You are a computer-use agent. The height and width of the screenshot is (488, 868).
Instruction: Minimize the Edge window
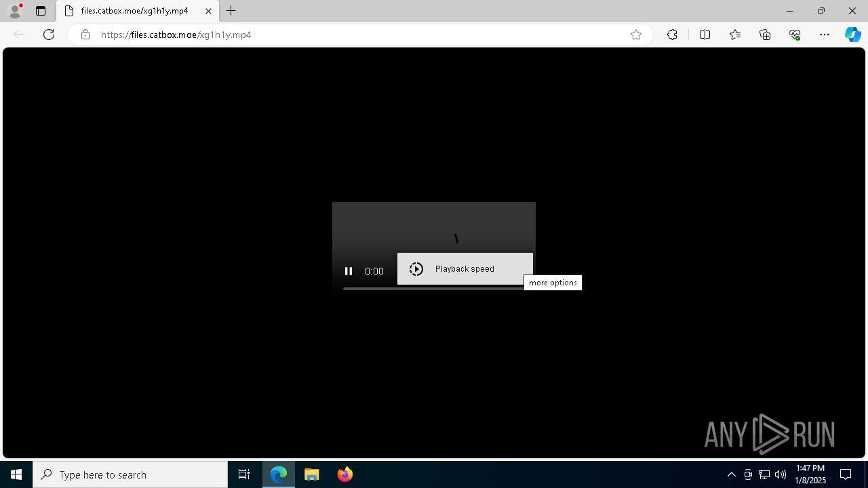[x=790, y=11]
